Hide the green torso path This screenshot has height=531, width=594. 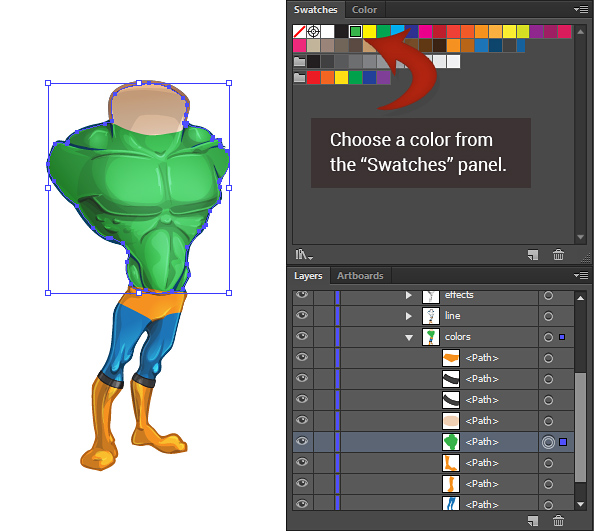tap(302, 441)
